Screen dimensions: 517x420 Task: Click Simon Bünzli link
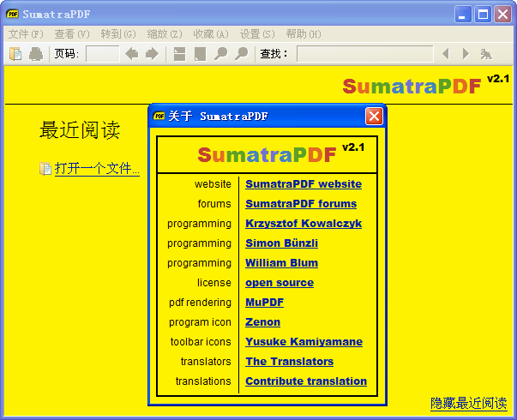[x=281, y=243]
